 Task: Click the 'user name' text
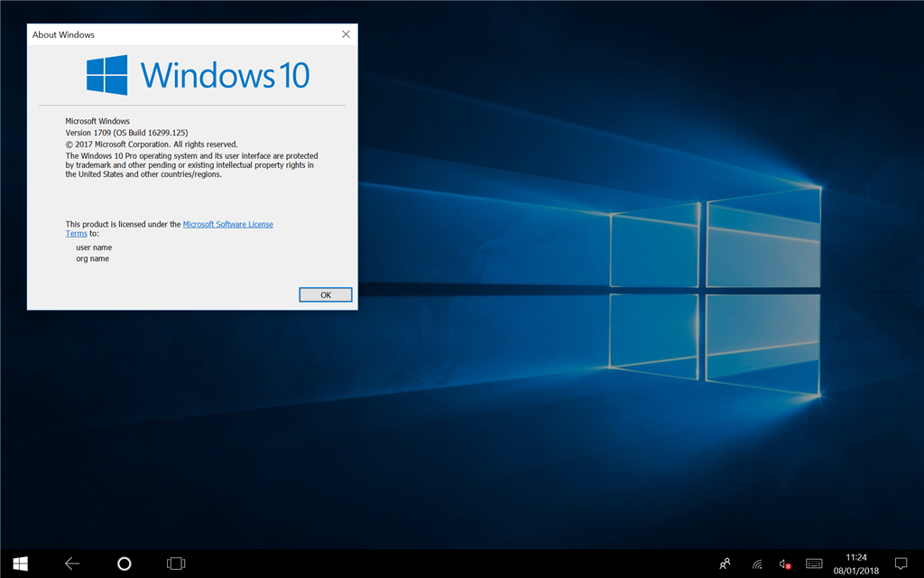coord(94,247)
